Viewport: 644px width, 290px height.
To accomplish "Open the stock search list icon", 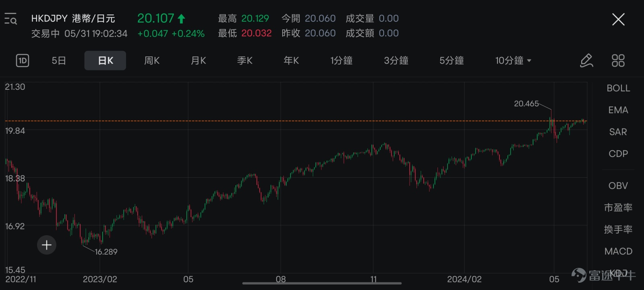I will [10, 19].
